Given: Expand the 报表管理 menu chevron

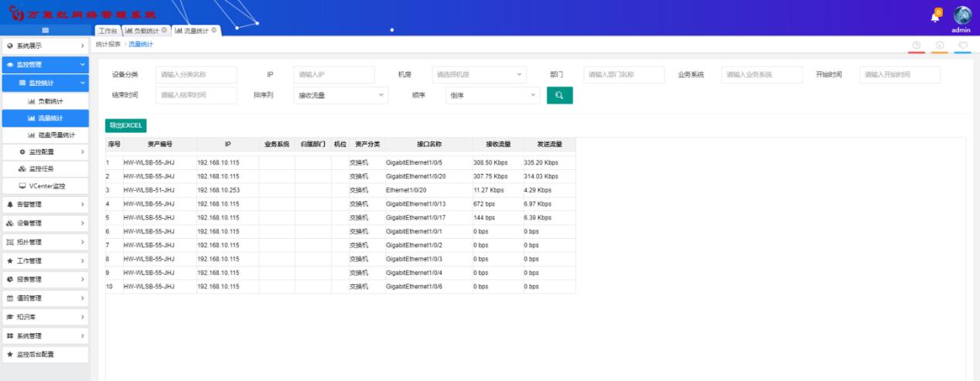Looking at the screenshot, I should click(82, 279).
